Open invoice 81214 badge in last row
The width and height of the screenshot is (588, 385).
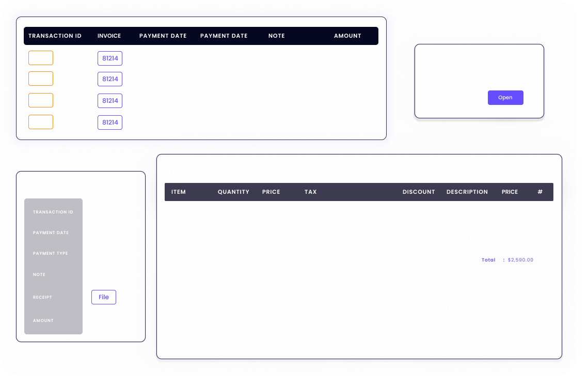pos(110,122)
